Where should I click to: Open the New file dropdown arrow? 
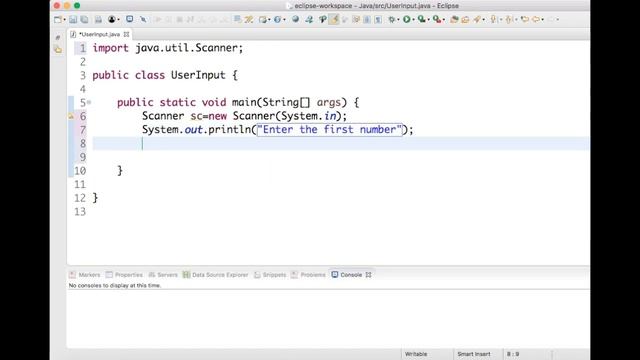click(64, 20)
